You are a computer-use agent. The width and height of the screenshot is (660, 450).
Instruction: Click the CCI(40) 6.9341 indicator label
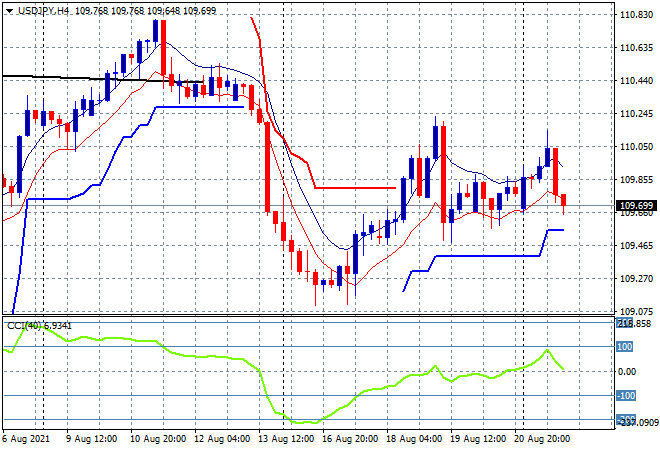pyautogui.click(x=40, y=326)
